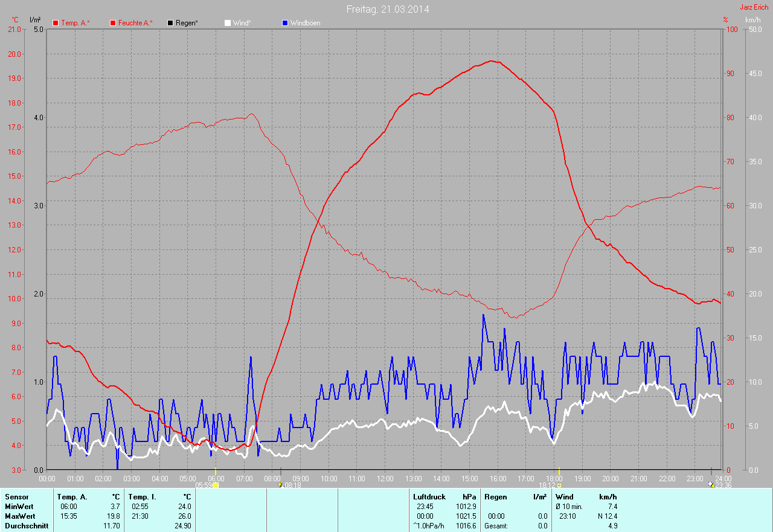
Task: Select the Wind* legend label
Action: (x=242, y=23)
